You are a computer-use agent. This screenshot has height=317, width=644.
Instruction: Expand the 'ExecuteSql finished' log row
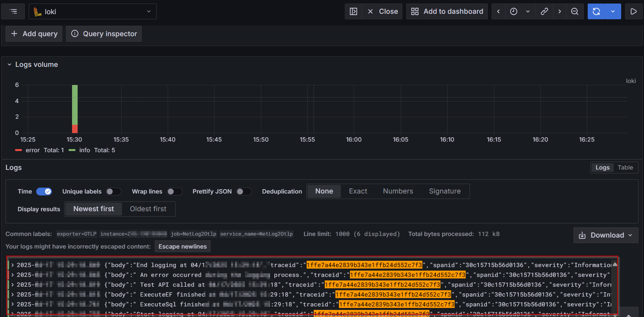click(x=13, y=304)
